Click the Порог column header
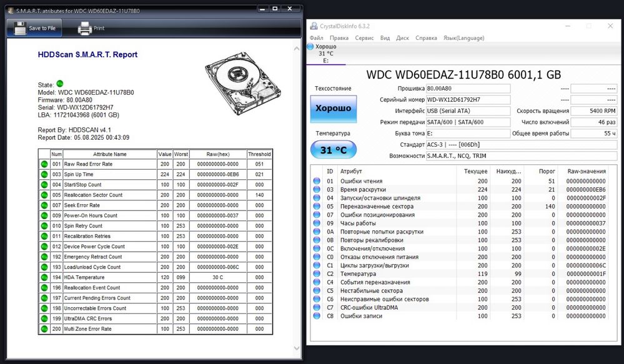The width and height of the screenshot is (624, 364). [x=547, y=171]
